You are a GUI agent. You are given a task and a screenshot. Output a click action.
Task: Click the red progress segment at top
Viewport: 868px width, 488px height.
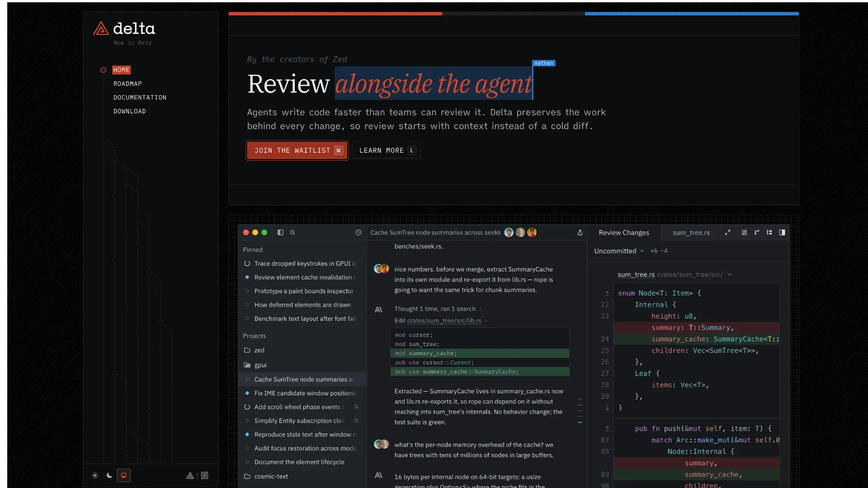click(x=335, y=14)
